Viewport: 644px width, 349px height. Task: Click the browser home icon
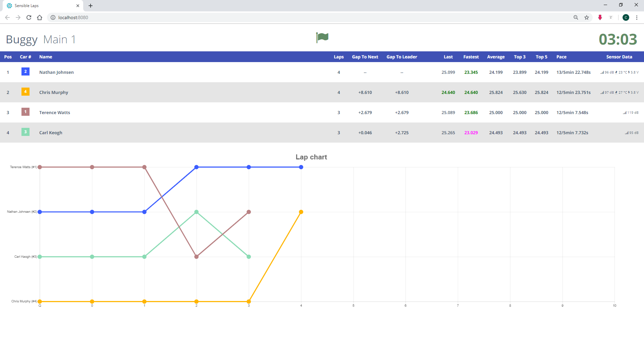[40, 17]
